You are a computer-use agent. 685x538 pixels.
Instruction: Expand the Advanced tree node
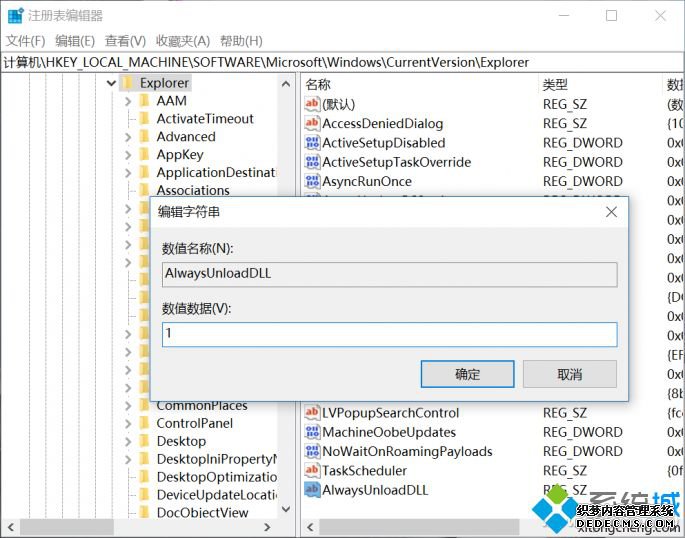tap(128, 137)
